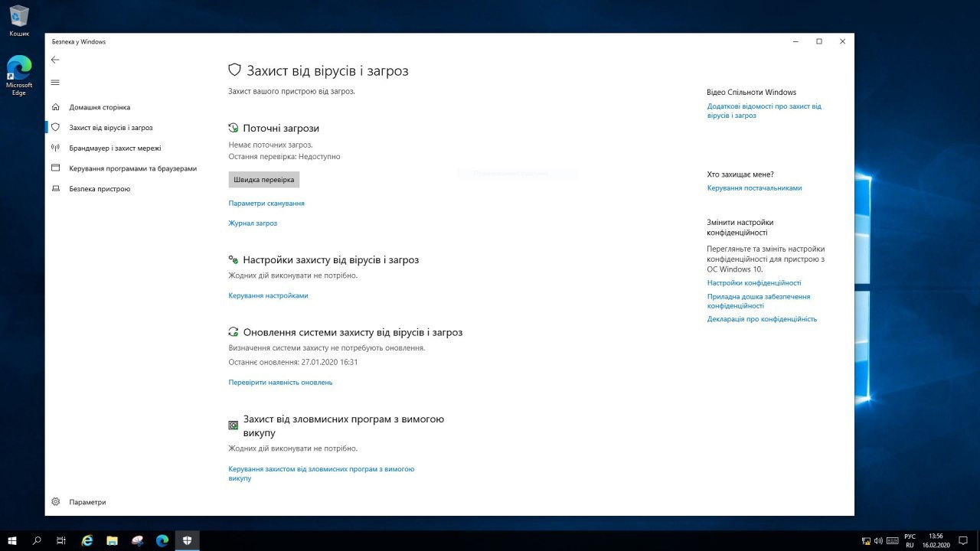The width and height of the screenshot is (980, 551).
Task: Select Захист від вірусів і загроз sidebar item
Action: click(x=111, y=128)
